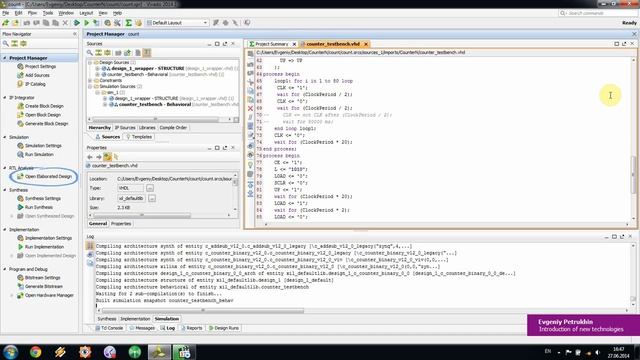Open the Default Layout dropdown
The height and width of the screenshot is (360, 640).
tap(178, 23)
